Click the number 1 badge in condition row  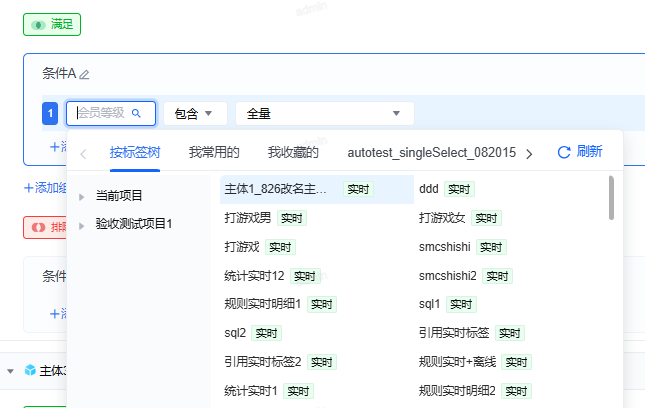pyautogui.click(x=50, y=113)
